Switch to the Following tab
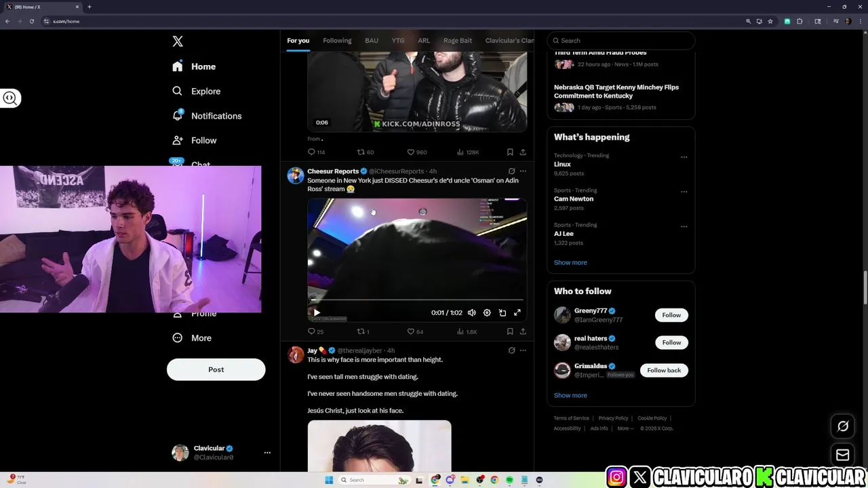Viewport: 868px width, 488px height. point(337,41)
